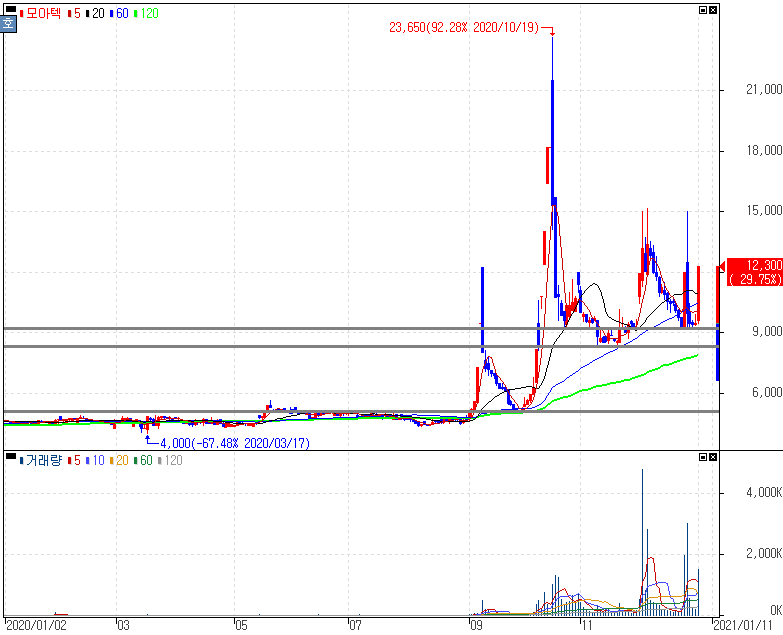Image resolution: width=783 pixels, height=635 pixels.
Task: Click the 2020/01/02 start date label
Action: pos(36,626)
